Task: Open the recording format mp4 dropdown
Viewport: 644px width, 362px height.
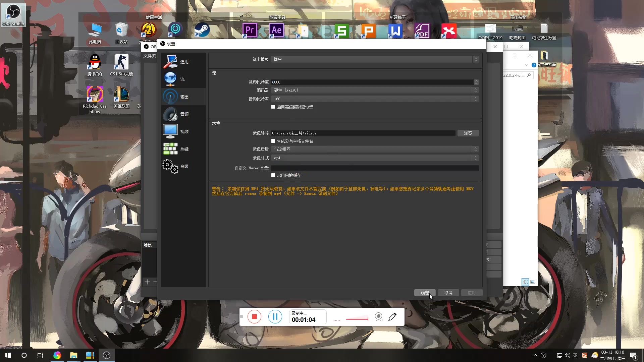Action: point(375,158)
